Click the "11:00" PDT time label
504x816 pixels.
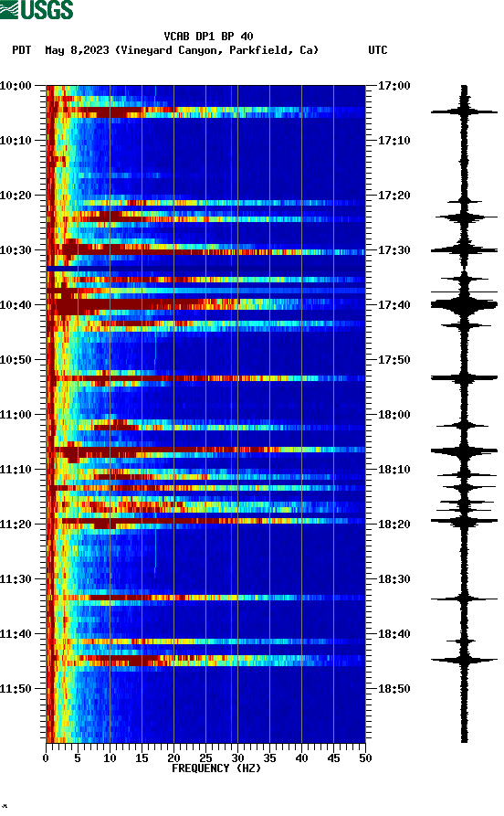click(16, 415)
